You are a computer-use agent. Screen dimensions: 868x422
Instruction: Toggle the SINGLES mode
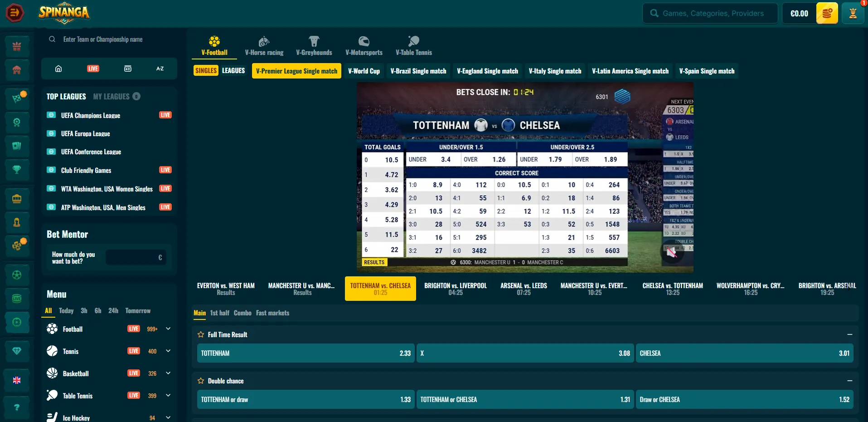point(206,70)
